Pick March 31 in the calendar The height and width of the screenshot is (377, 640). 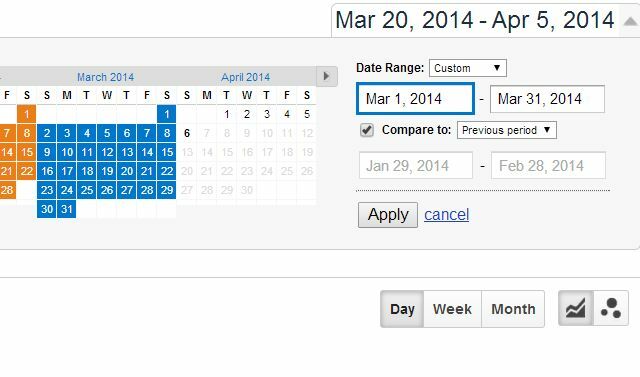click(x=67, y=209)
